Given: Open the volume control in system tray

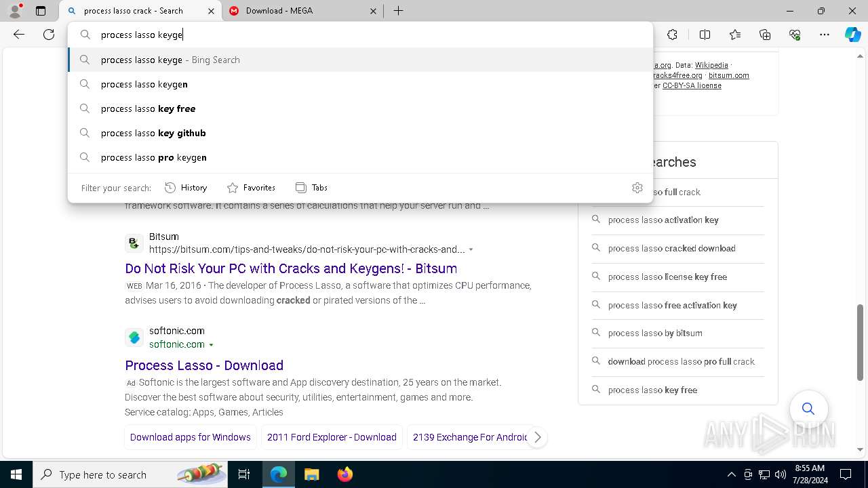Looking at the screenshot, I should 780,474.
